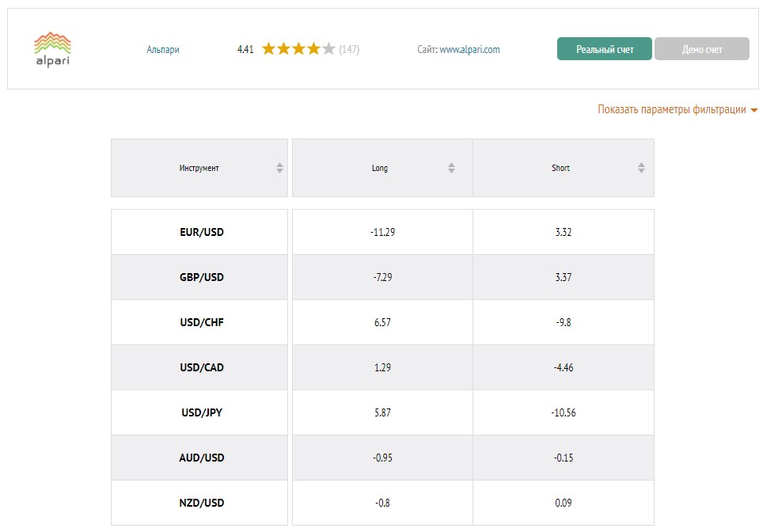Expand Показать параметры фильтрации dropdown
The height and width of the screenshot is (532, 778).
point(677,110)
